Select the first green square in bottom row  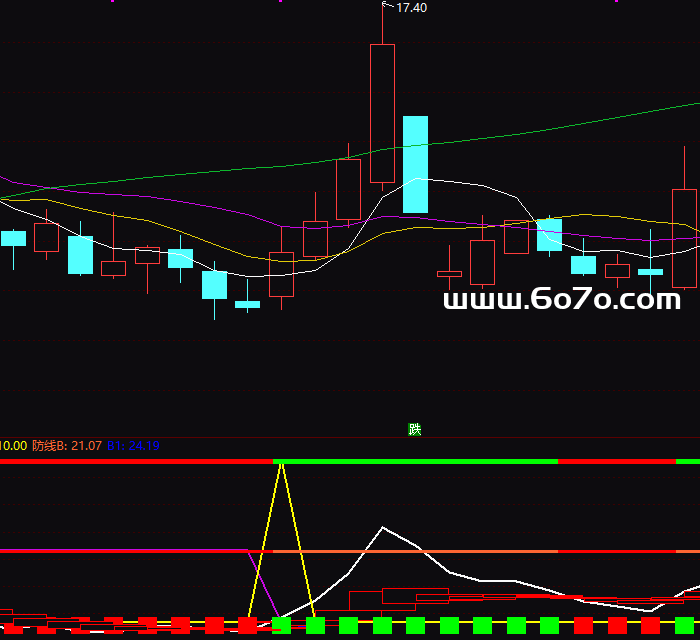[x=281, y=625]
